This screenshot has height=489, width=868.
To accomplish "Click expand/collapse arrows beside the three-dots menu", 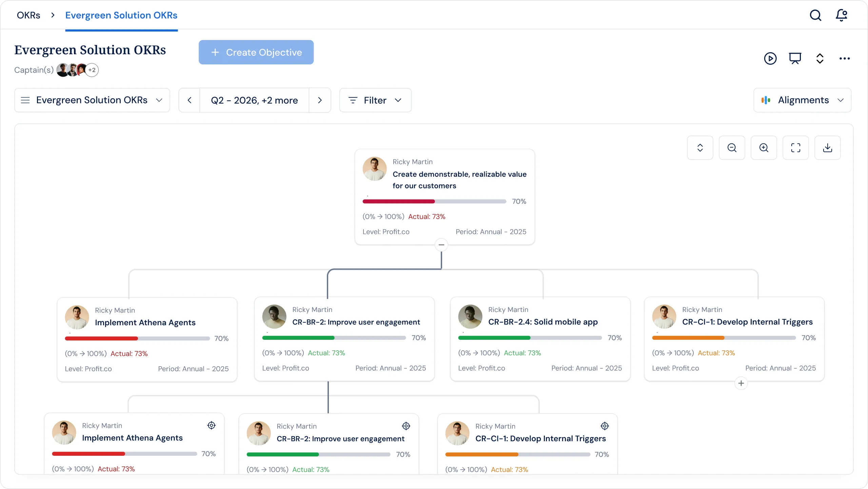I will 820,58.
